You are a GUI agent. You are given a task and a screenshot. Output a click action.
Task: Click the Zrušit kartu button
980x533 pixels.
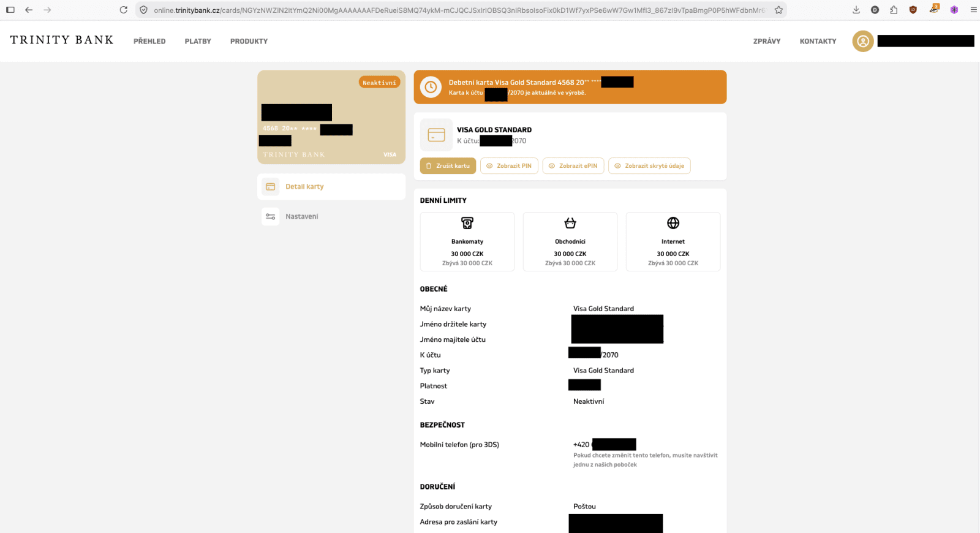[x=448, y=166]
